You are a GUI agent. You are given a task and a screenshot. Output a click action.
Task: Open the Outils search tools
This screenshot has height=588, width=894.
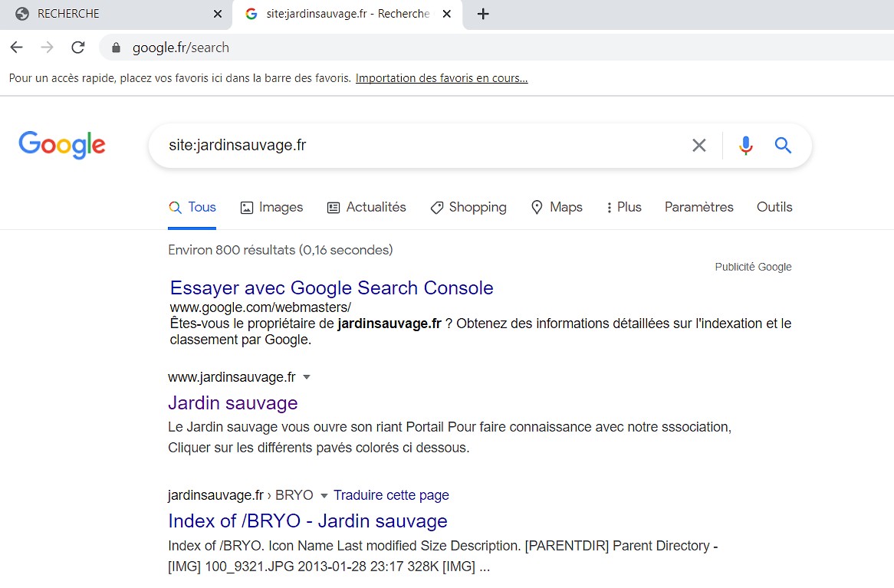pos(774,207)
